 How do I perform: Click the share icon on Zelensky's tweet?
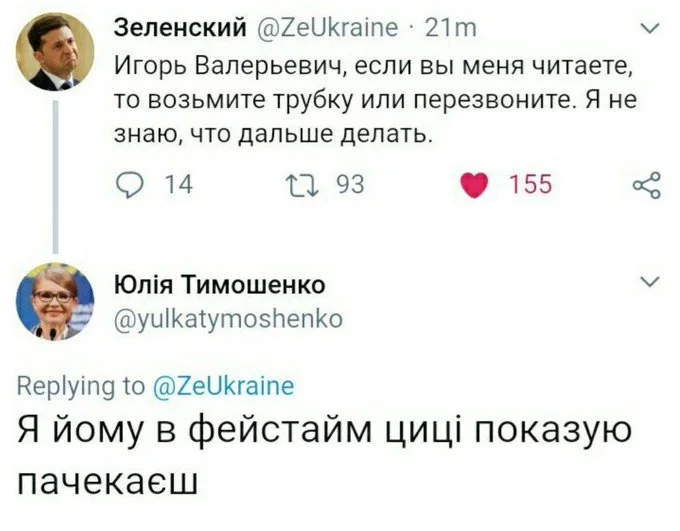(x=648, y=185)
